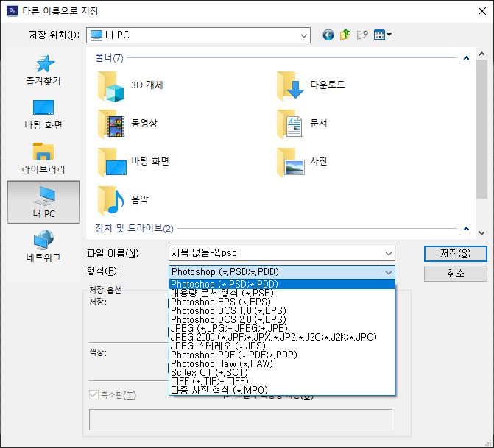Go up one folder level icon
Screen dimensions: 494x448
coord(345,35)
